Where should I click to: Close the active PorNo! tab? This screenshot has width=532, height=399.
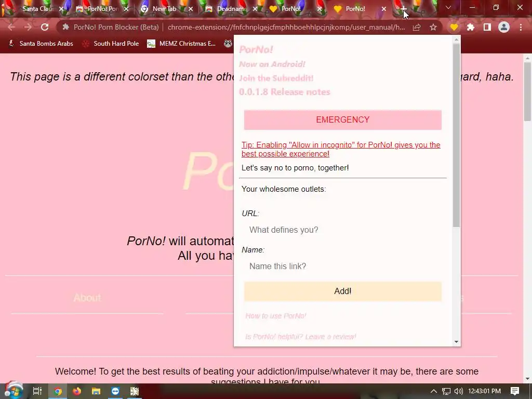[384, 9]
